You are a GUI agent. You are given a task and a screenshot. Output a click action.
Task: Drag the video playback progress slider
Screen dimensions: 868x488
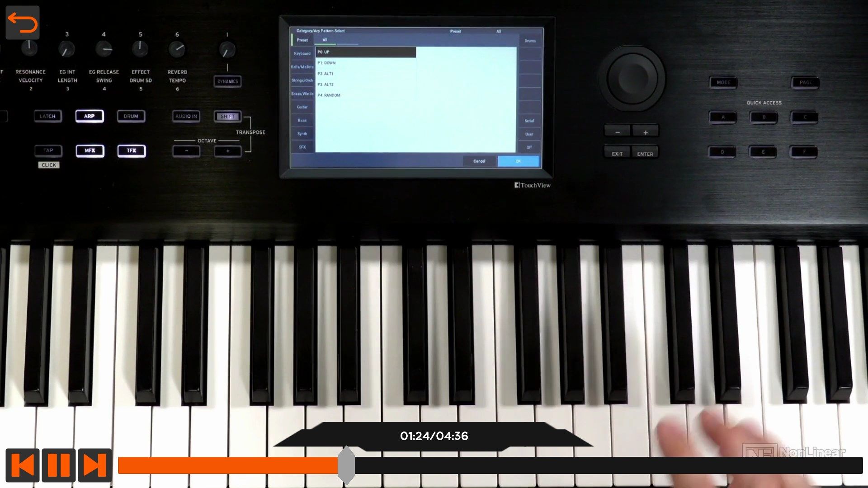[347, 465]
